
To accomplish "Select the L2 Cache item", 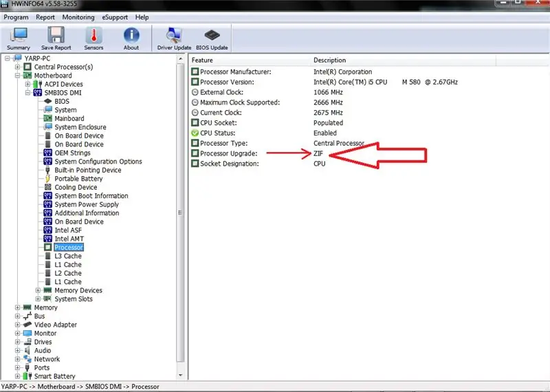I will click(x=68, y=273).
